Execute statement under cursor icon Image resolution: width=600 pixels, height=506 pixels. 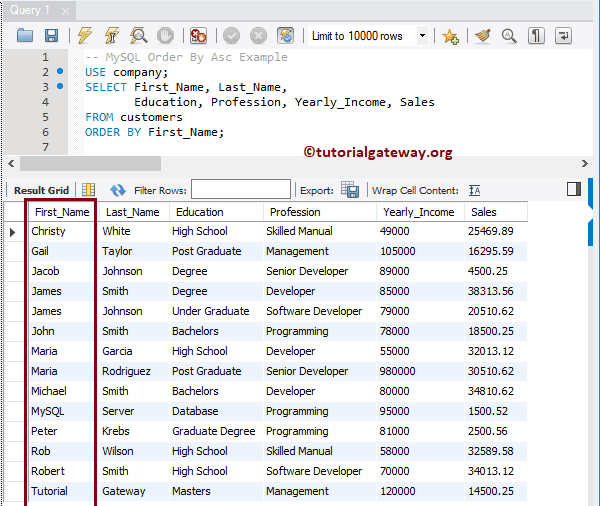pos(111,36)
